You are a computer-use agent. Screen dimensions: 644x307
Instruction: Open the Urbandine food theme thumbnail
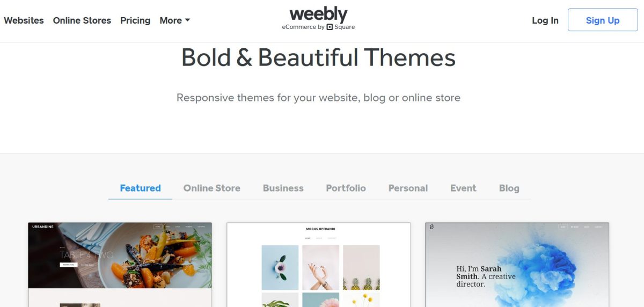click(x=120, y=264)
